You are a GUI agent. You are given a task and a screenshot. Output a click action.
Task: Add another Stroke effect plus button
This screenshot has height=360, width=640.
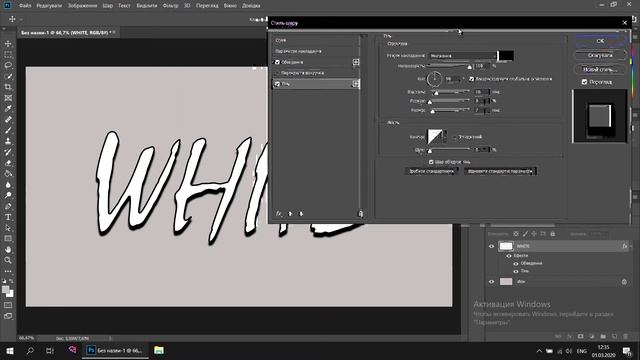point(356,62)
